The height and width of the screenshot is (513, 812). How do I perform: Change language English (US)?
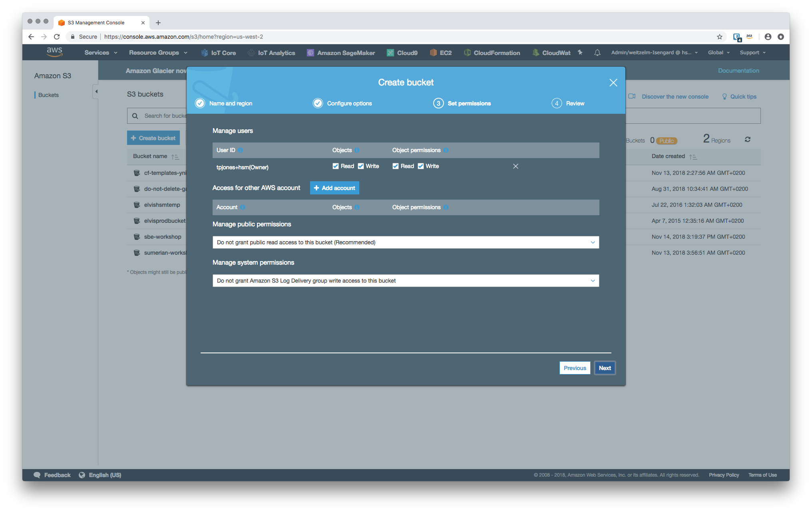(100, 475)
